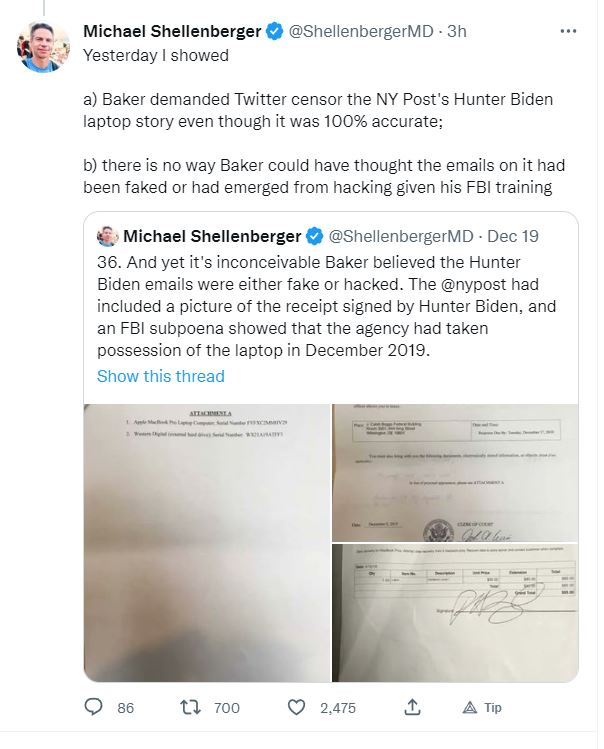Click the reply speech bubble icon
This screenshot has height=749, width=604.
click(94, 707)
